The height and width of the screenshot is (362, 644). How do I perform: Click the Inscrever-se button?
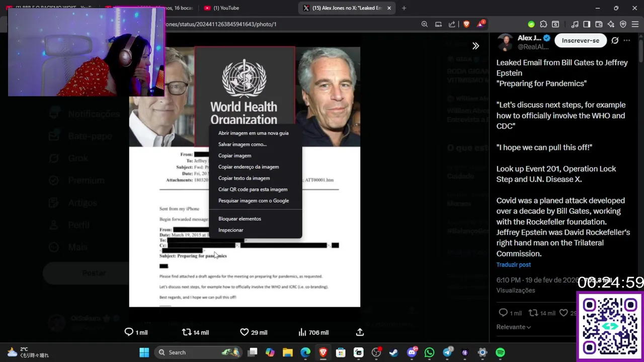coord(581,41)
